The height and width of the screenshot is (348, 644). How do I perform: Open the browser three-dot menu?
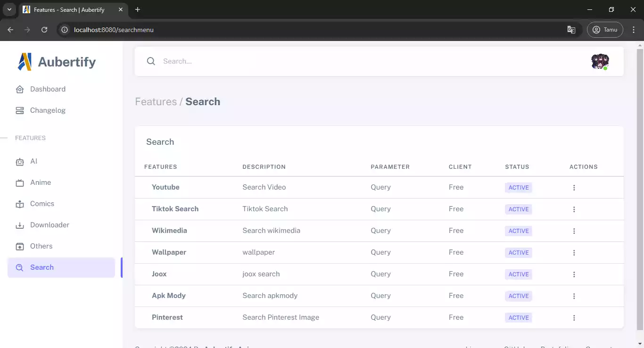(x=634, y=30)
